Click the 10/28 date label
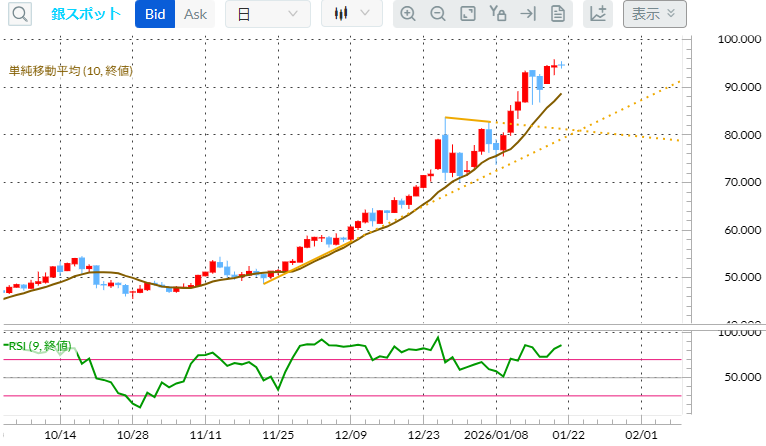Viewport: 766px width, 446px height. click(x=133, y=435)
